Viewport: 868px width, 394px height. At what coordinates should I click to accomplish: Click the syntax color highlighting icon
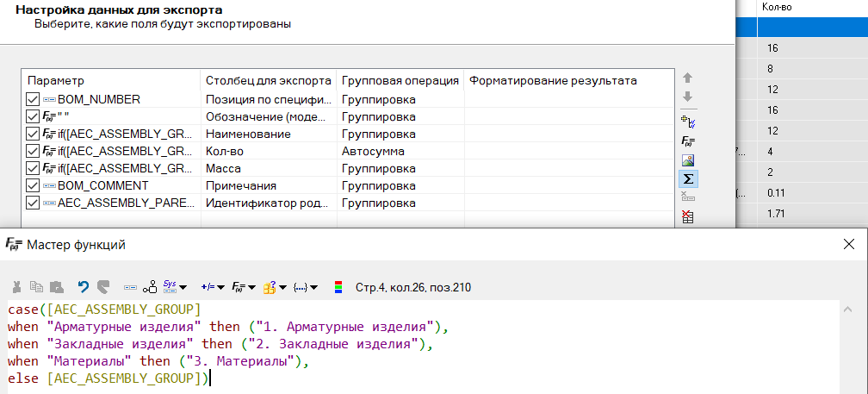(x=338, y=286)
